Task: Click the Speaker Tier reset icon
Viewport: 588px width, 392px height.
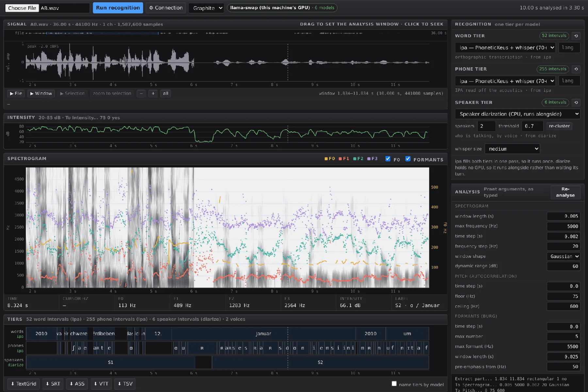Action: [x=576, y=103]
